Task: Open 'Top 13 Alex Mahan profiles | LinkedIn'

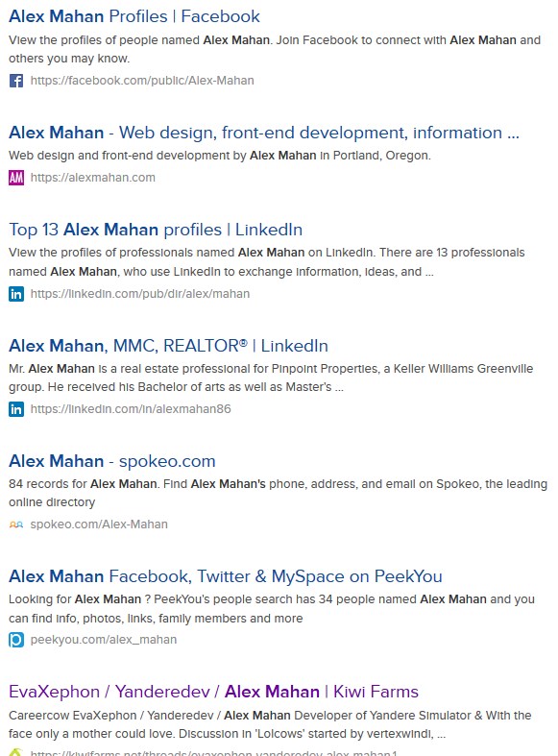Action: (x=156, y=230)
